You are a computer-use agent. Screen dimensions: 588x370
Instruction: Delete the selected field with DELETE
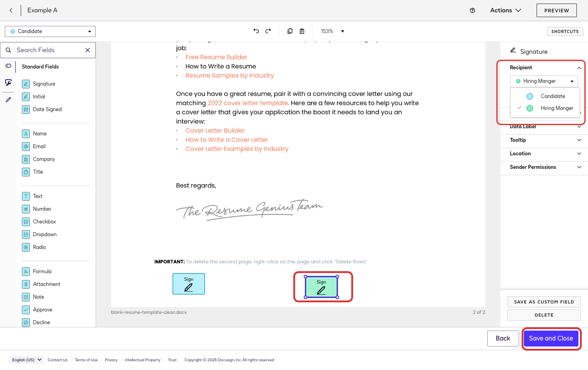(544, 315)
